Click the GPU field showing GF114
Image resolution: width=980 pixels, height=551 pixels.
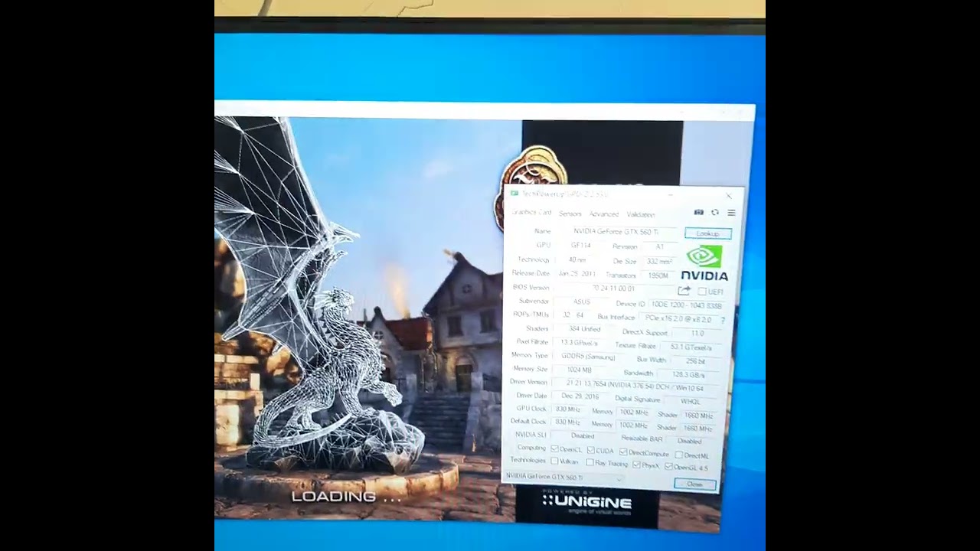[x=580, y=245]
